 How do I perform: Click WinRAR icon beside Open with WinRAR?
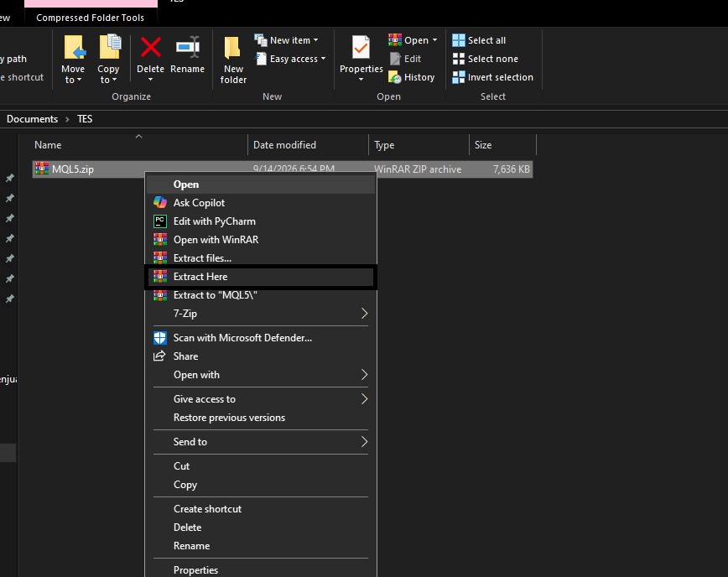tap(160, 240)
